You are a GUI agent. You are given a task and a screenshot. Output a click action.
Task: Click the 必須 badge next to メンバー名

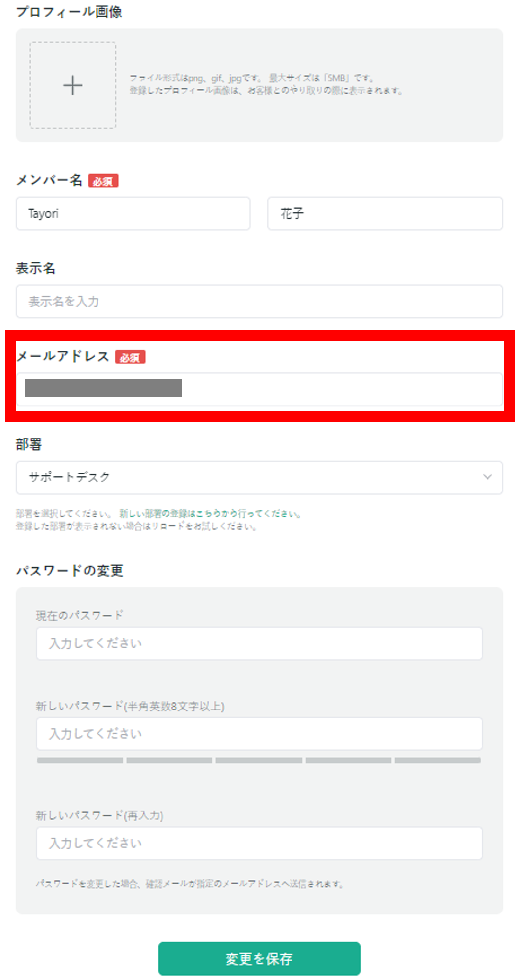103,181
